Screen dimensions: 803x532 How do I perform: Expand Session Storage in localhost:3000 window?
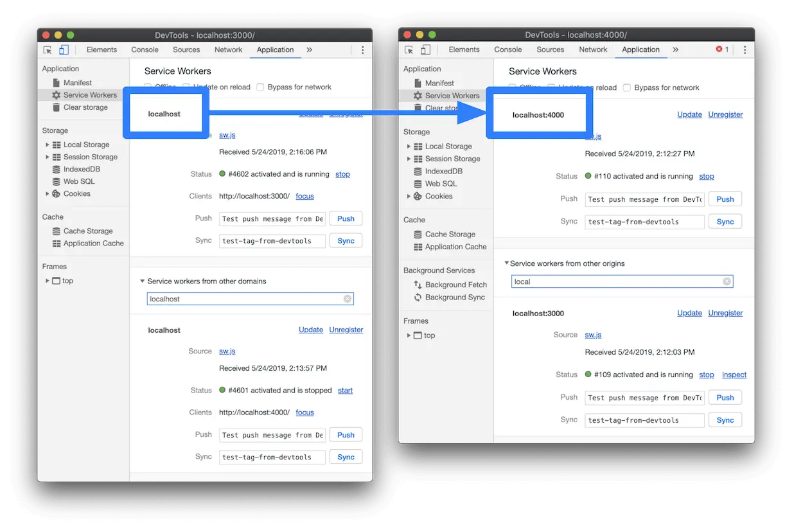point(47,157)
